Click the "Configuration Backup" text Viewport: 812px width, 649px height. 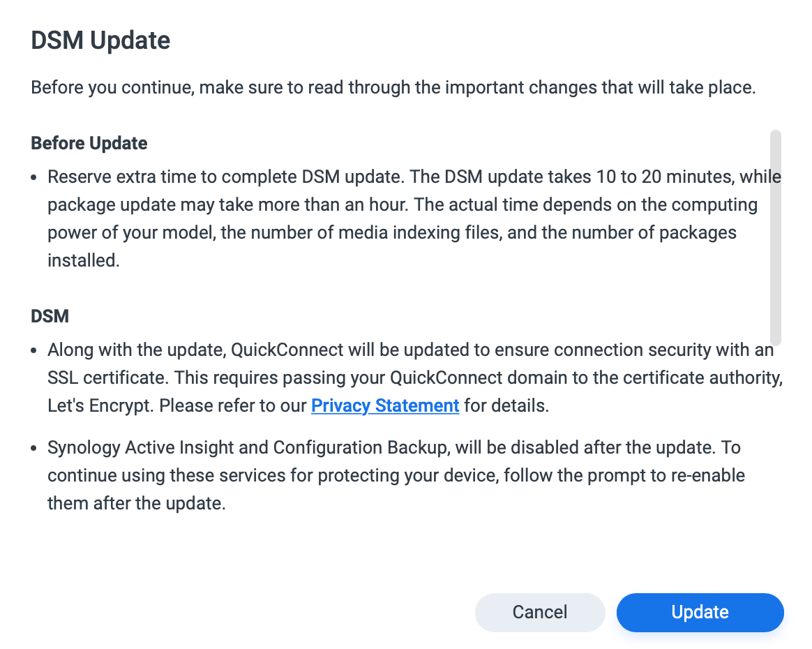coord(361,447)
